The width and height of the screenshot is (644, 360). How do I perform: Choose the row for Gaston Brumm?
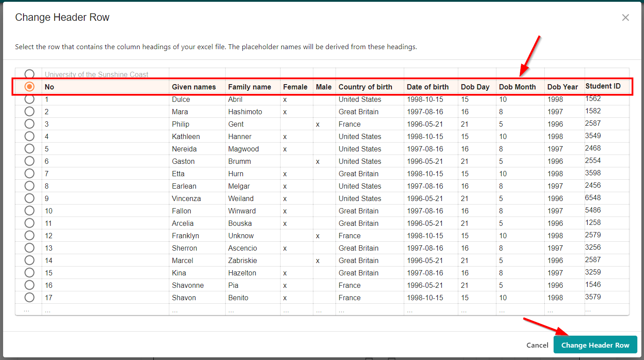click(x=29, y=161)
